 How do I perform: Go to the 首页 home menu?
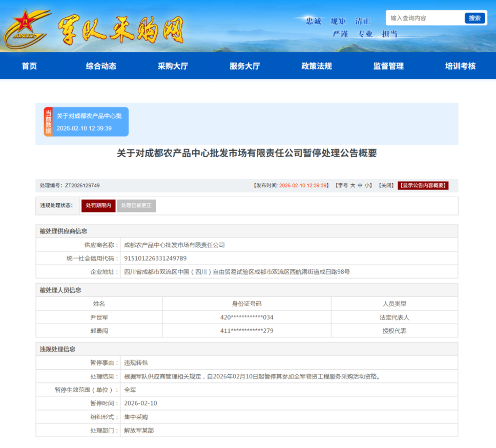tap(29, 66)
